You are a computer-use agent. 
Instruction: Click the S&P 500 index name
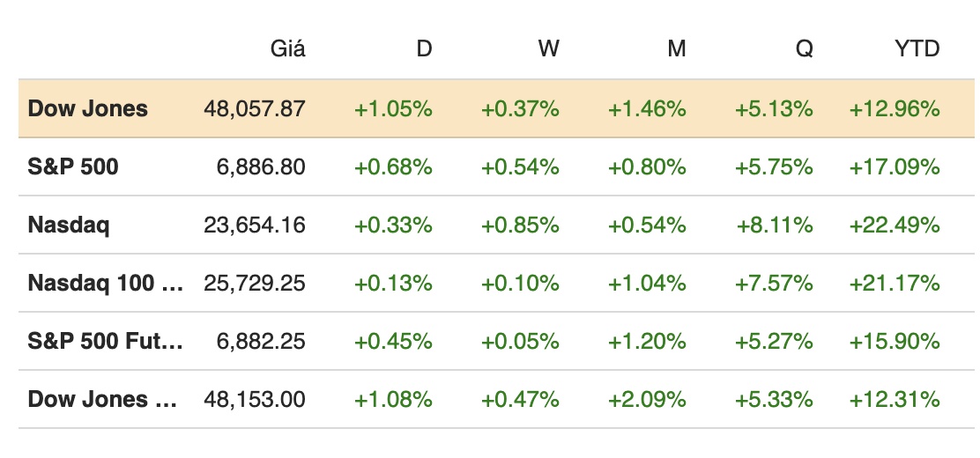tap(73, 166)
